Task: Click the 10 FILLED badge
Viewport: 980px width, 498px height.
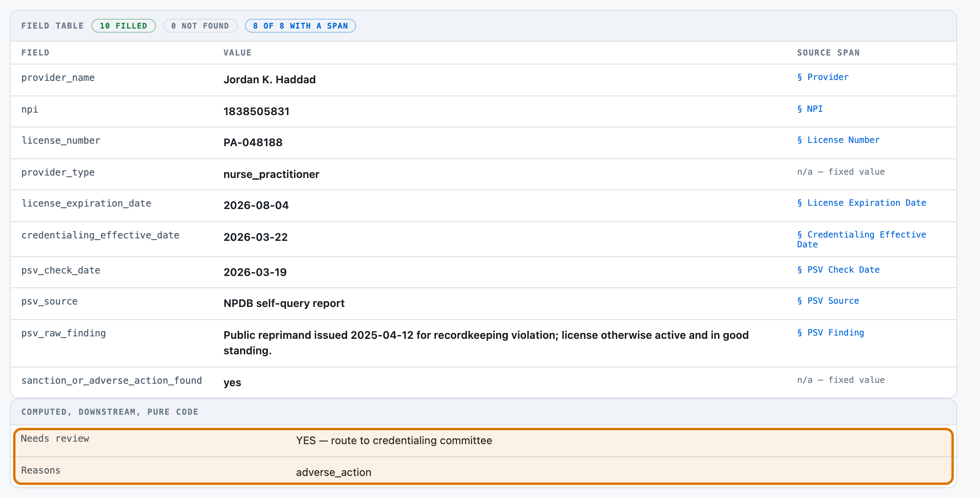Action: [124, 26]
